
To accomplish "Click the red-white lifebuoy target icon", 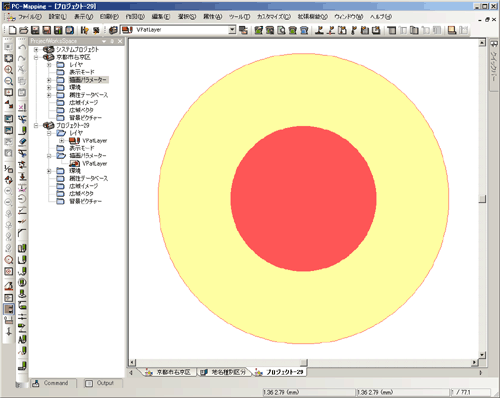I will (x=9, y=180).
